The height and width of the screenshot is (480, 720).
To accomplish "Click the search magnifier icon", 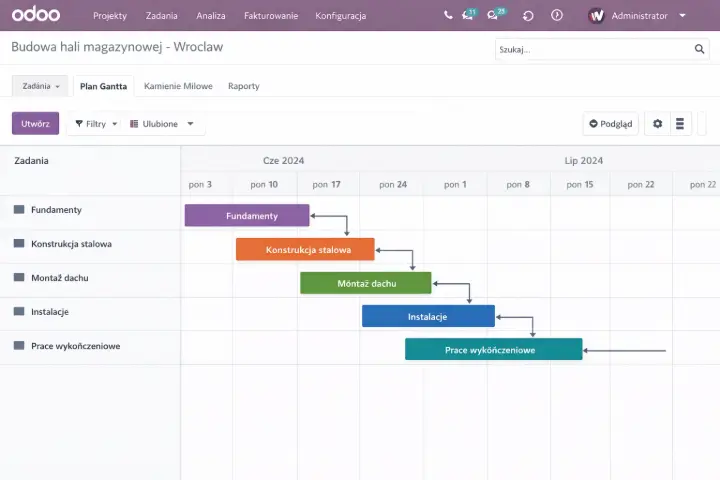I will coord(700,49).
